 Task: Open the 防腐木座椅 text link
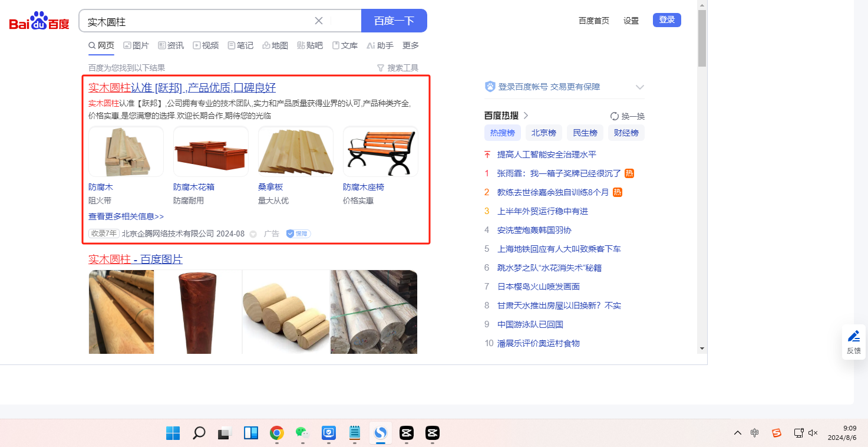[x=364, y=187]
